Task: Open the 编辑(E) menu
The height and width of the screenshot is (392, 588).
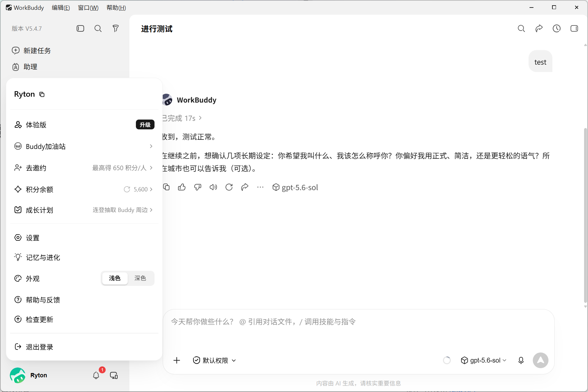Action: point(61,8)
